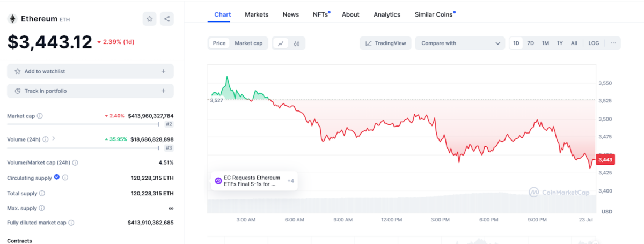Open the NFTs tab
Screen dimensions: 644x244
(x=320, y=14)
